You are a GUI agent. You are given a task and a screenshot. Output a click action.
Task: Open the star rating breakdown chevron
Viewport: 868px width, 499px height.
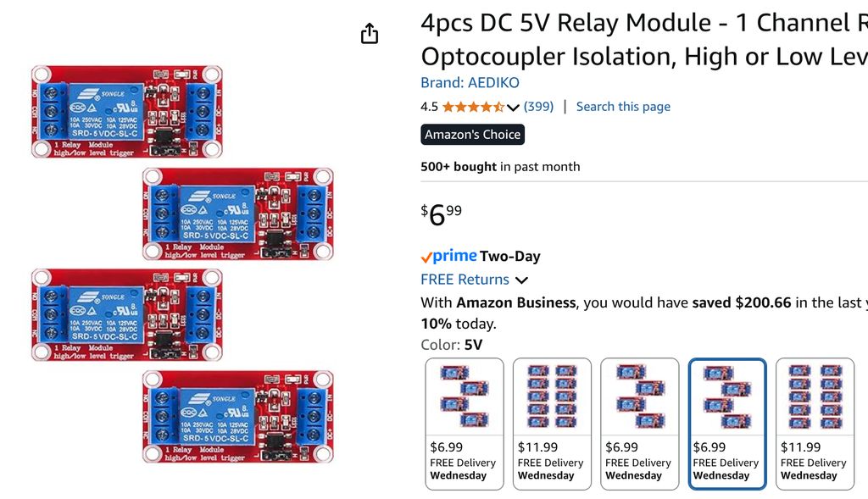pos(513,108)
